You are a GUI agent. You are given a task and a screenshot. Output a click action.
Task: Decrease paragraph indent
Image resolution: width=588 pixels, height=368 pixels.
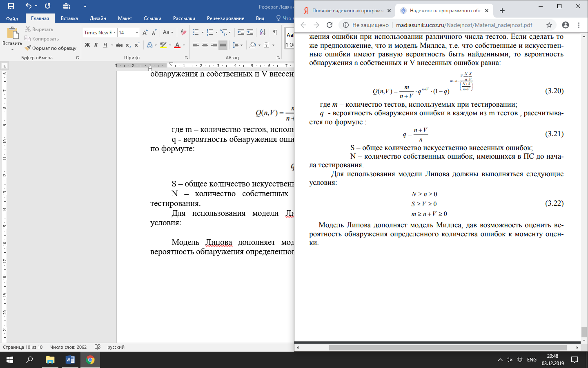click(241, 32)
